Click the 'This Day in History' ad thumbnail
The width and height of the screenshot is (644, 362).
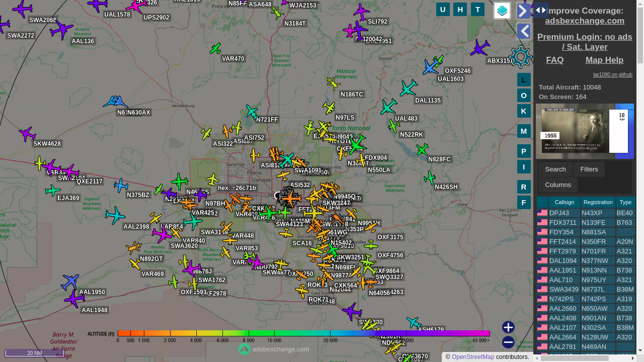point(585,131)
